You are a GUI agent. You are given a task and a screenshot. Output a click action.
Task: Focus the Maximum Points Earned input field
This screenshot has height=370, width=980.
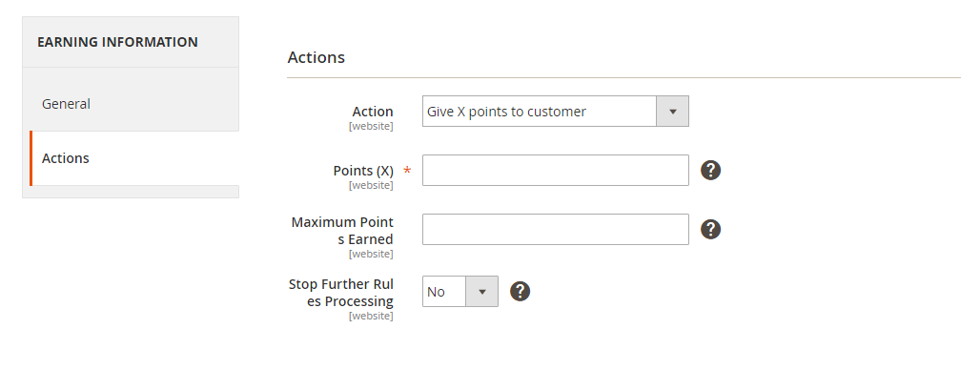556,230
